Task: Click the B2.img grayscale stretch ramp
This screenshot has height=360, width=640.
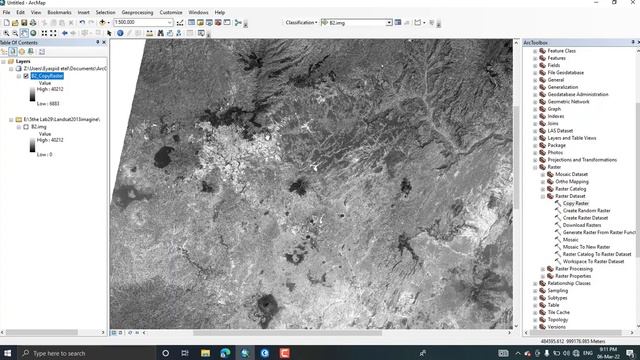Action: [x=32, y=145]
